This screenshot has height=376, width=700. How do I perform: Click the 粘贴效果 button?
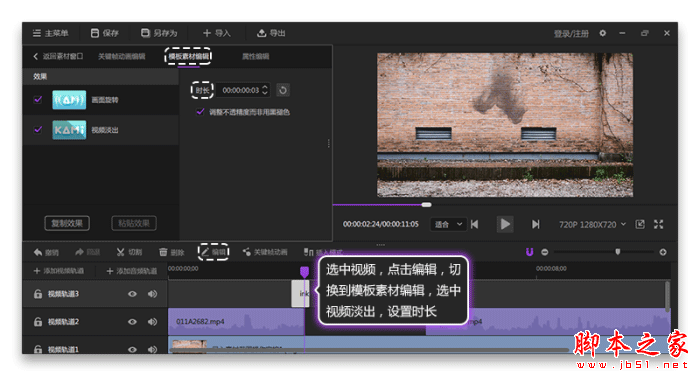pos(134,223)
